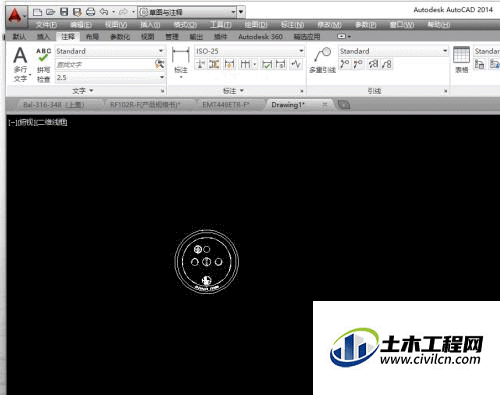The width and height of the screenshot is (500, 395).
Task: Click the Plot printer icon
Action: 91,12
